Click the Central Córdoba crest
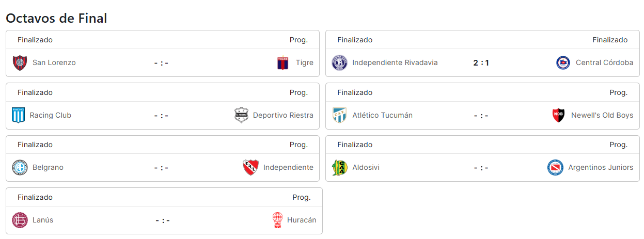 pos(563,63)
